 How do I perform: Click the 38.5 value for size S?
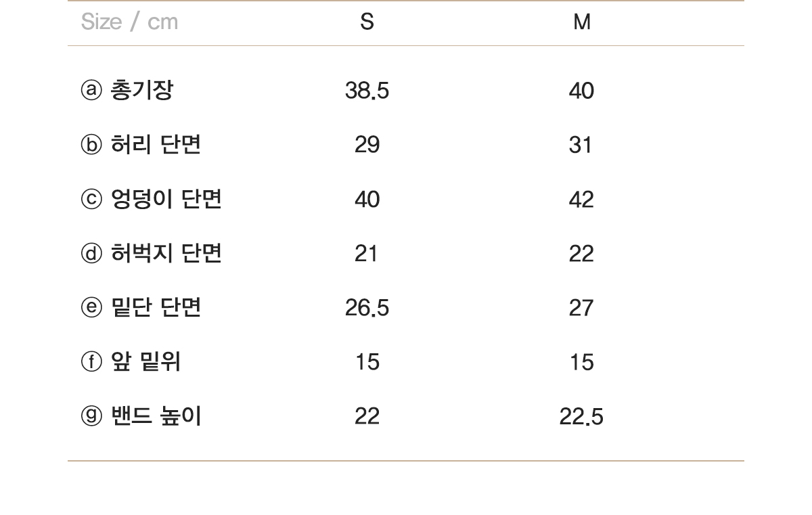point(367,91)
